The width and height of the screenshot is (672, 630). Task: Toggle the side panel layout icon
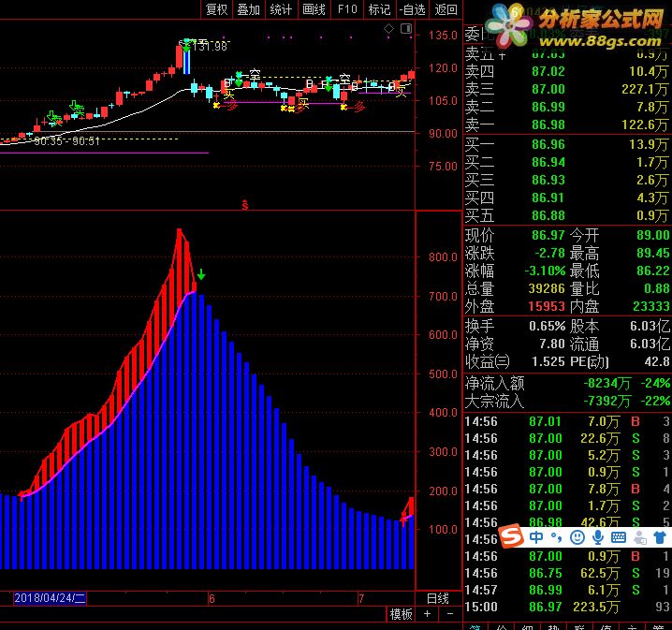(406, 29)
